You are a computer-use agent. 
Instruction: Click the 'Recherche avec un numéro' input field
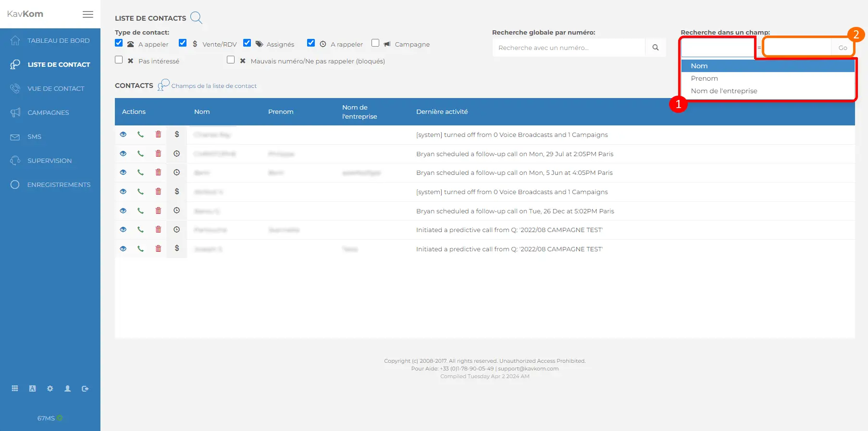(569, 48)
